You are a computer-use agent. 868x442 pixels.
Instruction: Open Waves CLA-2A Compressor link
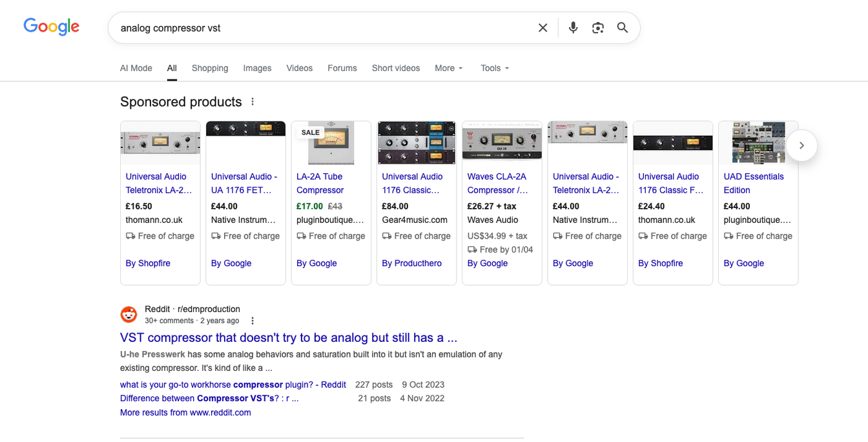(x=498, y=184)
